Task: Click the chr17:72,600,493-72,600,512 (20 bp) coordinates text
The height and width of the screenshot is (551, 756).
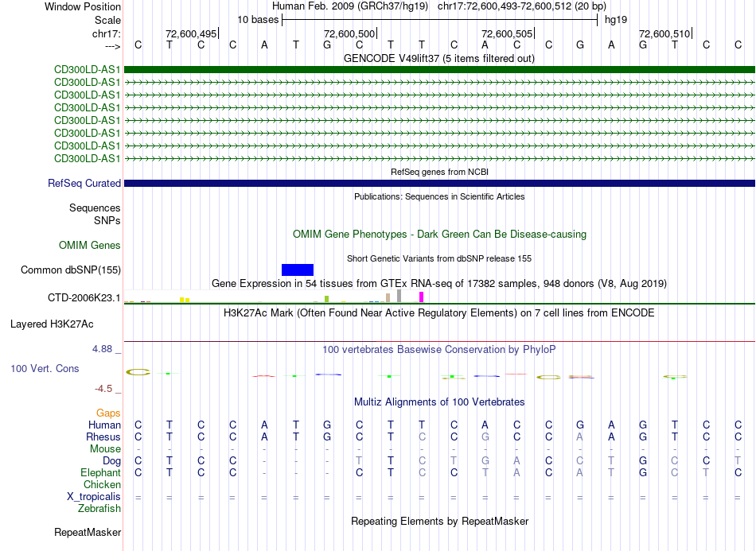Action: (x=522, y=6)
